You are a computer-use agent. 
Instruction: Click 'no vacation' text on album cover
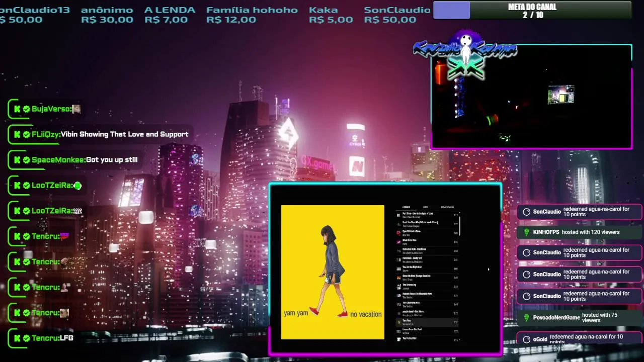pos(366,314)
